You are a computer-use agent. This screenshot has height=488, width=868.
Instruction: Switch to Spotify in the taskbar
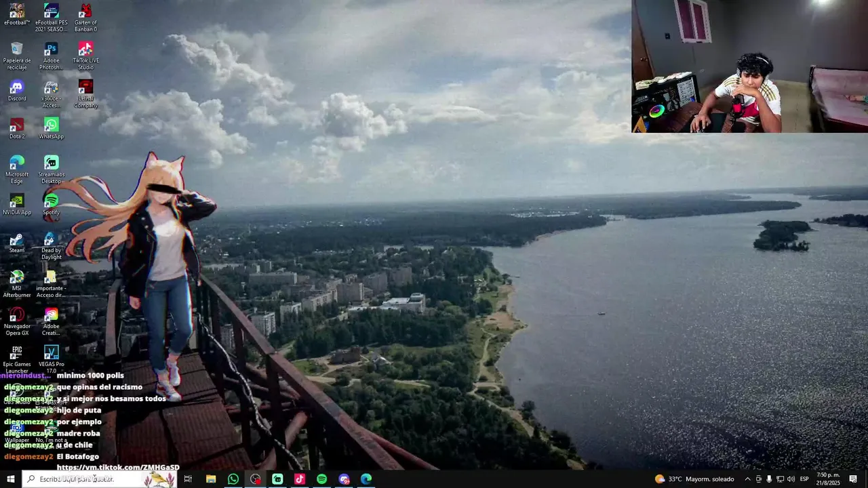pyautogui.click(x=322, y=479)
